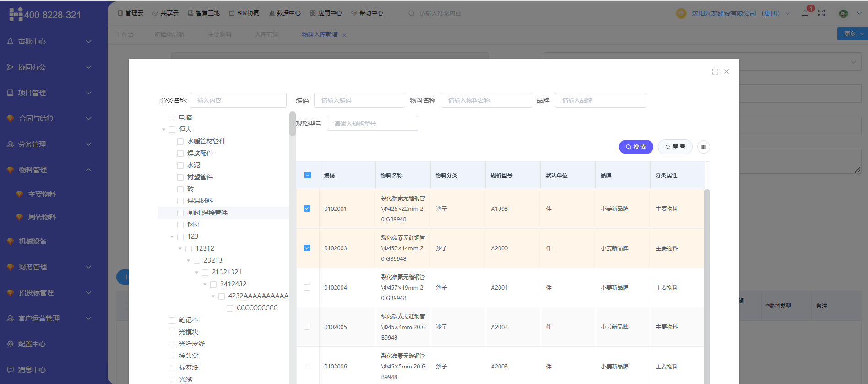Click the search magnifier icon in top bar

[412, 13]
